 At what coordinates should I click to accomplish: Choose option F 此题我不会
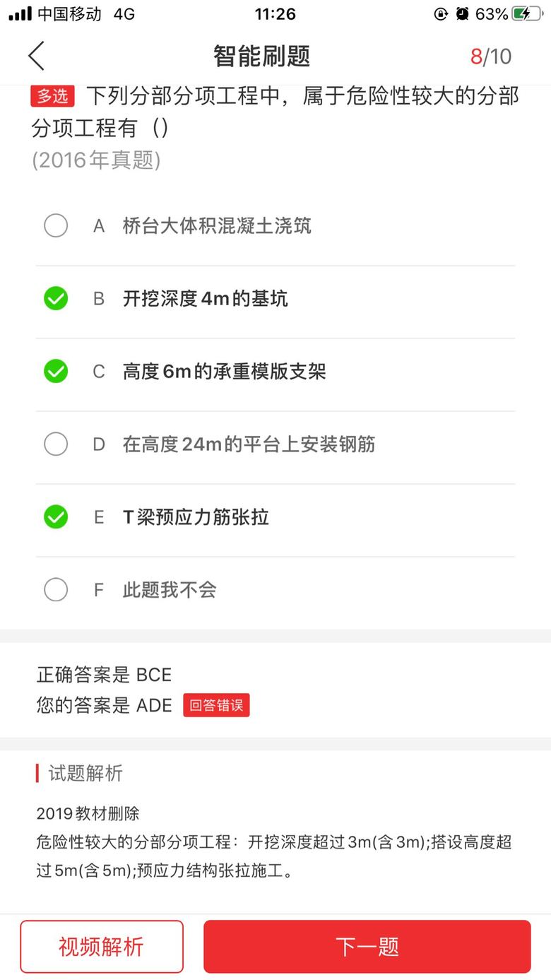point(56,590)
